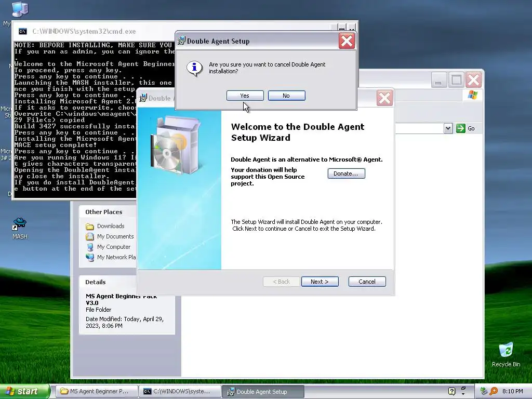Click the confirmation dialog title icon
This screenshot has width=532, height=399.
(181, 41)
